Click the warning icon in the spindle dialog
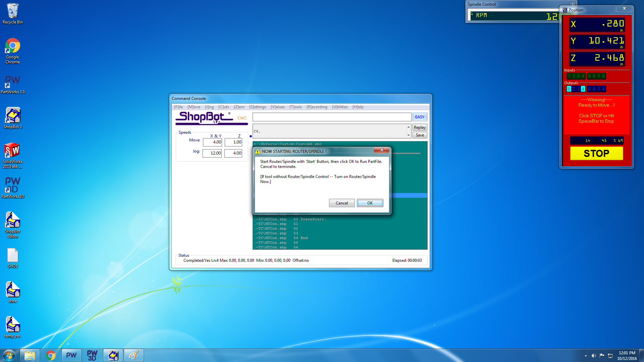This screenshot has width=644, height=362. point(258,152)
